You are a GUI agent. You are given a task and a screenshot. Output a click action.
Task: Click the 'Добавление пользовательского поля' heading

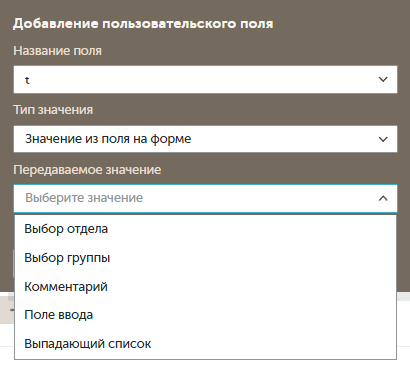point(143,24)
